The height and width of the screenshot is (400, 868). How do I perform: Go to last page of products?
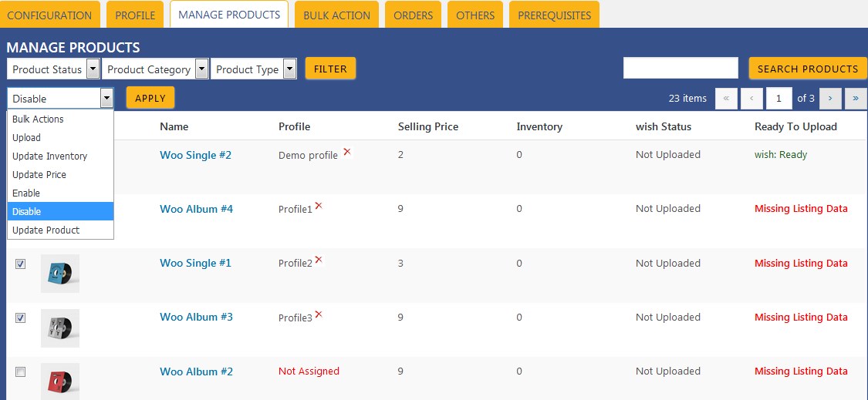tap(855, 99)
